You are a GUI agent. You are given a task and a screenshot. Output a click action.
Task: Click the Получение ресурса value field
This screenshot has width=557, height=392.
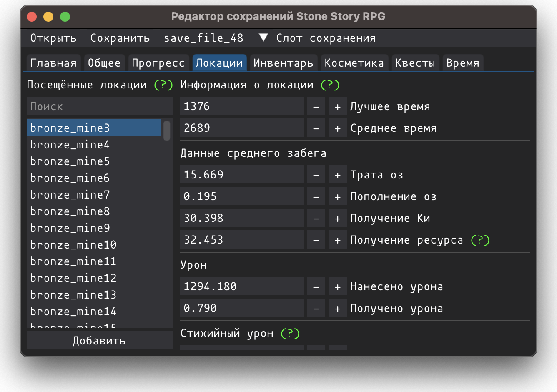pyautogui.click(x=242, y=240)
